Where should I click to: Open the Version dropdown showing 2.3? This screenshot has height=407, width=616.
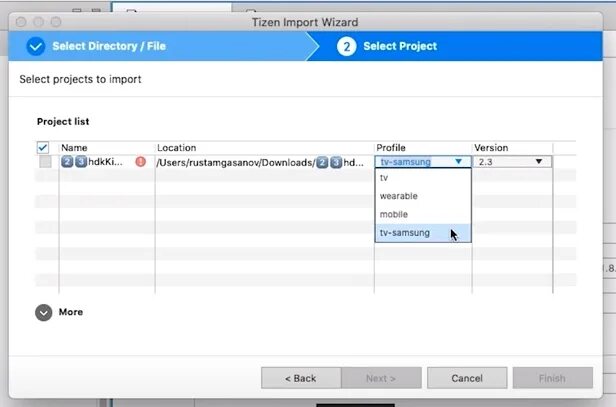[512, 161]
